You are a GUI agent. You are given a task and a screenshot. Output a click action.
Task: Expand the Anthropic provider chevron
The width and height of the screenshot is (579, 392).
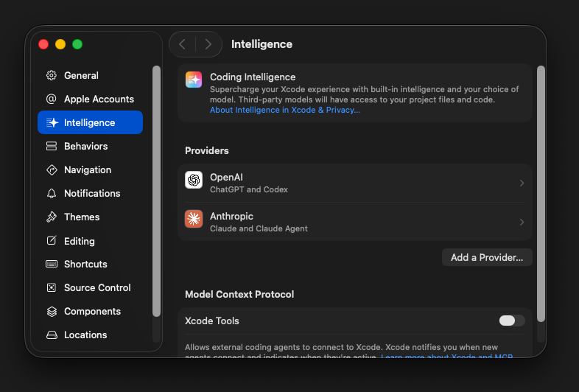(522, 222)
